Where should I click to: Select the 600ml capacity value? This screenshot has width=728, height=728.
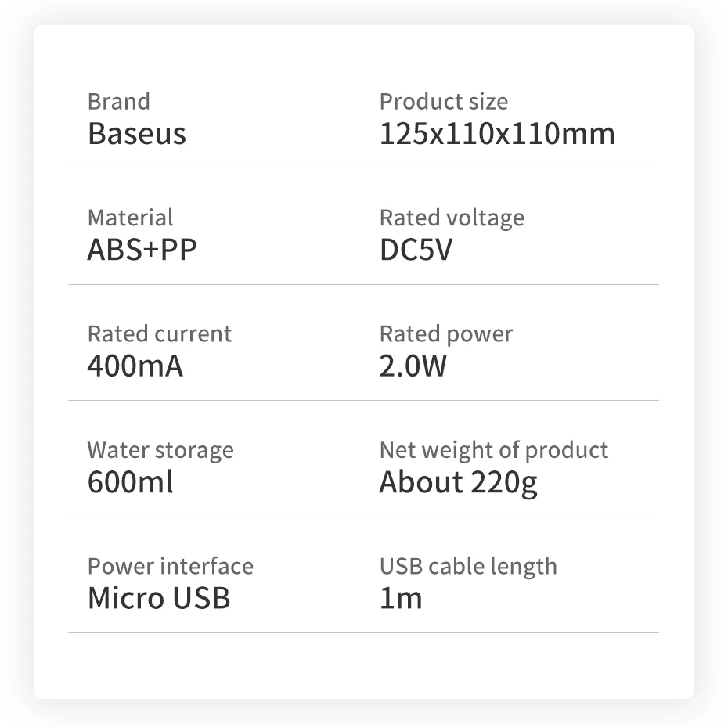(x=130, y=482)
